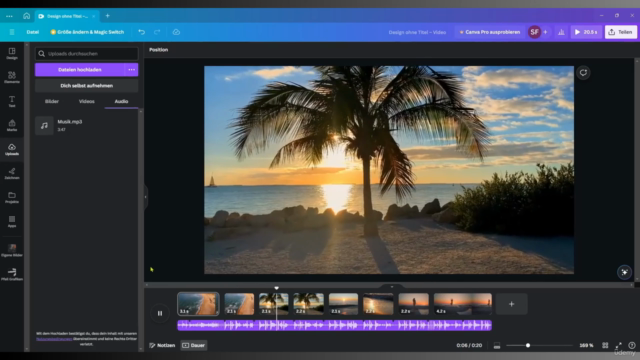Click the 0:06 / 0:20 time display
The image size is (640, 360).
point(469,345)
